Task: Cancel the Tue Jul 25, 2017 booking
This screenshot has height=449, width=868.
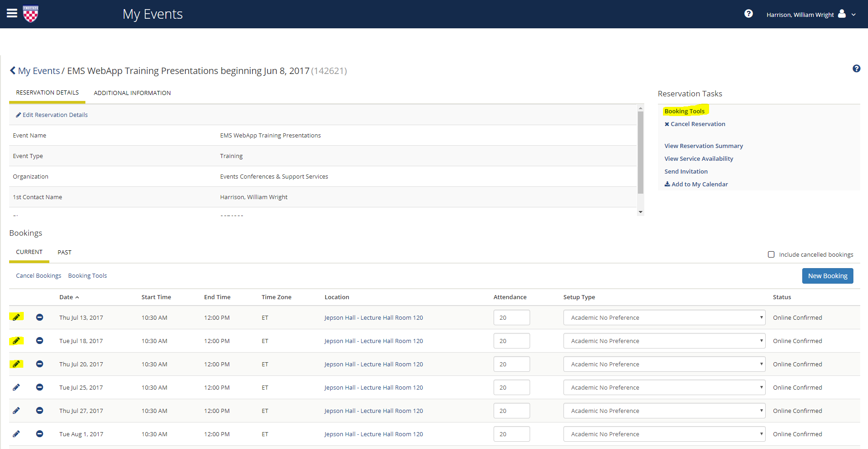Action: tap(40, 387)
